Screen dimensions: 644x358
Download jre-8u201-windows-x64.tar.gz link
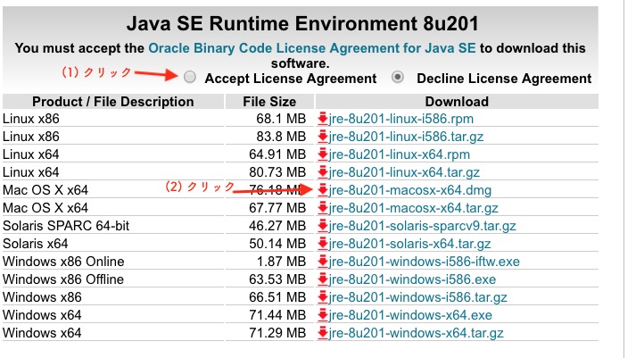point(416,333)
